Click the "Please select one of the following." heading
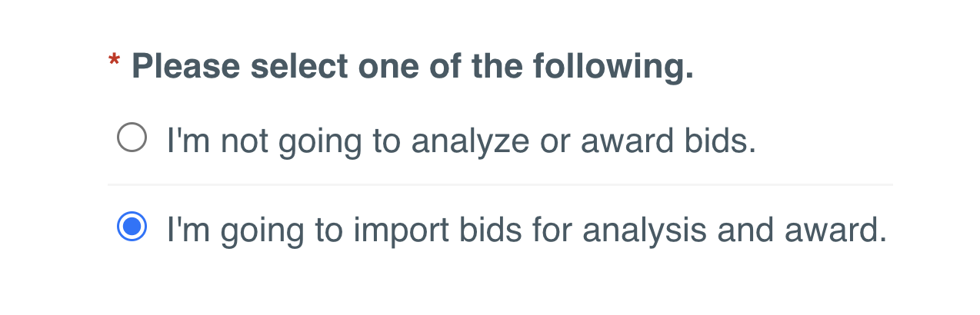 point(412,67)
